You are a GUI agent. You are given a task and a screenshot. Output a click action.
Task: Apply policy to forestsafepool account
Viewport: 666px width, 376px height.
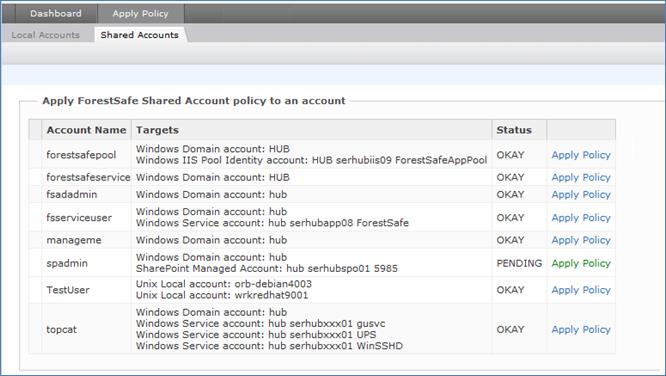coord(581,155)
